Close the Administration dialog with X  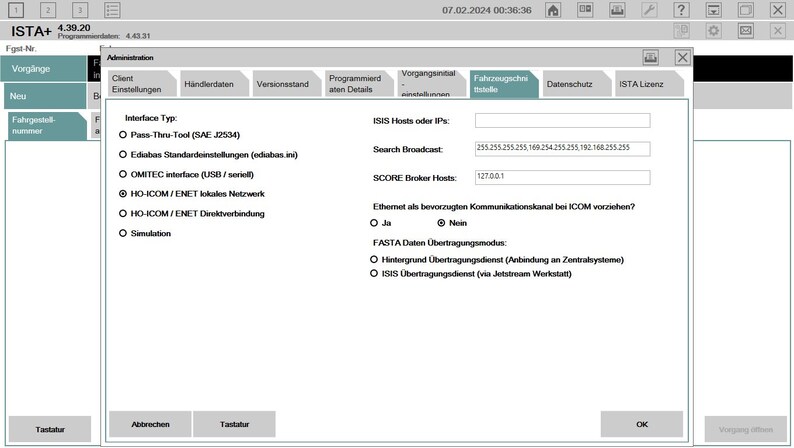pyautogui.click(x=683, y=58)
